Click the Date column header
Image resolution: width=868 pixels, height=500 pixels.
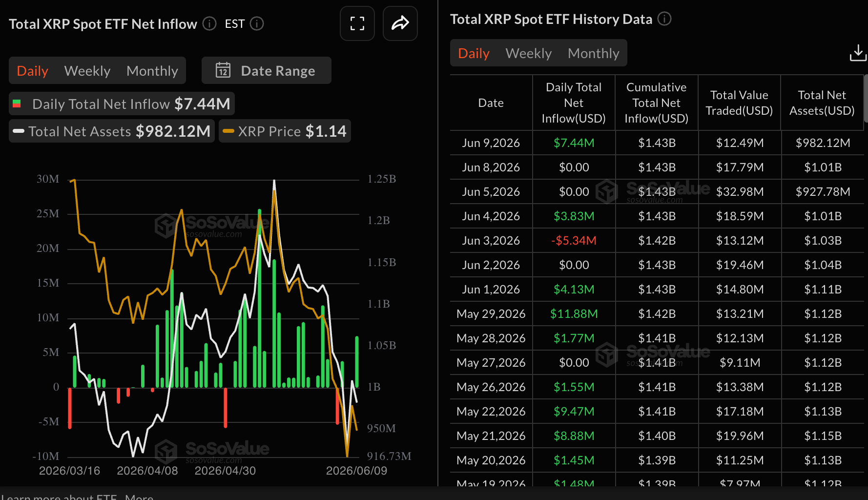[491, 103]
